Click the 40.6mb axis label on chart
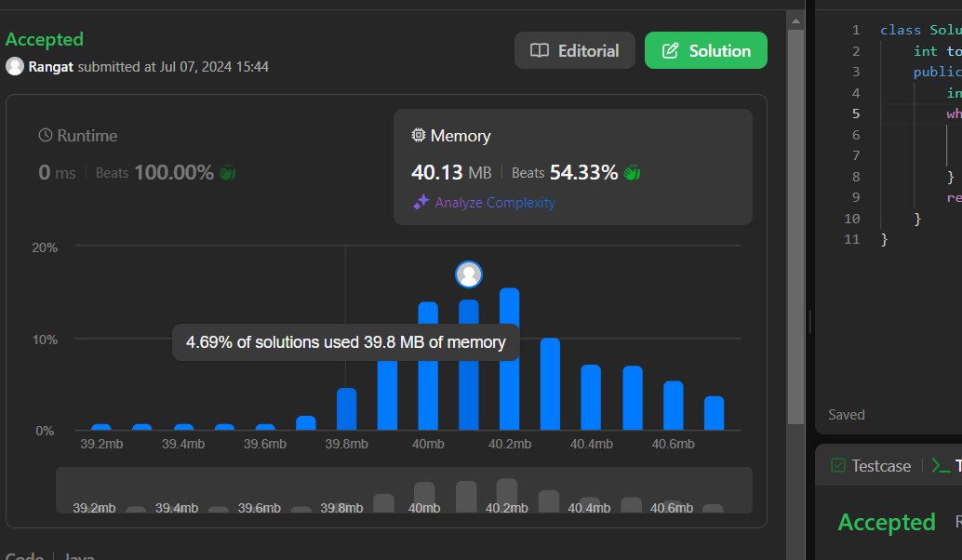This screenshot has width=962, height=560. click(x=673, y=444)
